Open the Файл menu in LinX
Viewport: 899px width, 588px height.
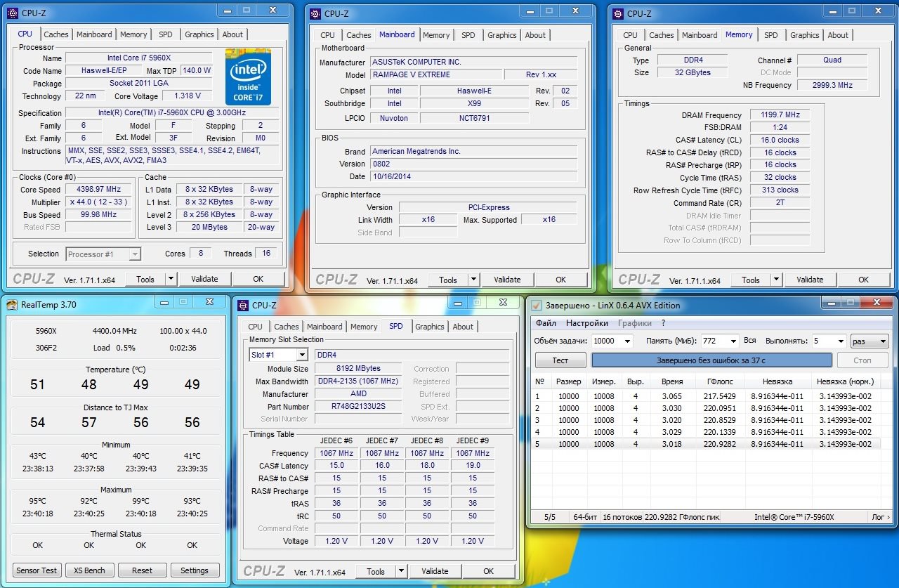coord(546,323)
